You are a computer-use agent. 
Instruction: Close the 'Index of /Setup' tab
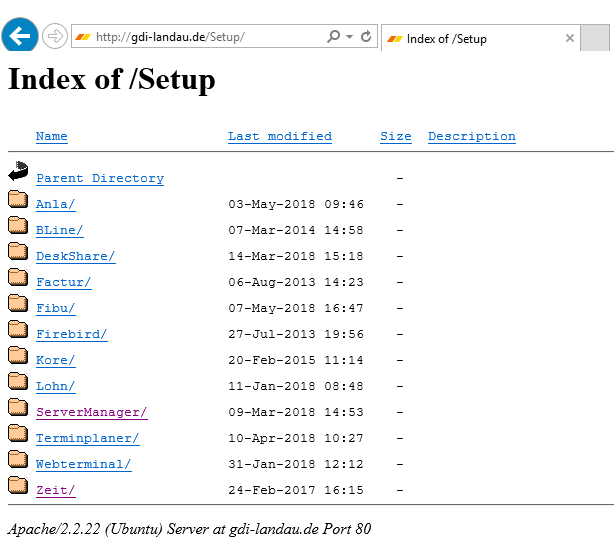pos(570,39)
